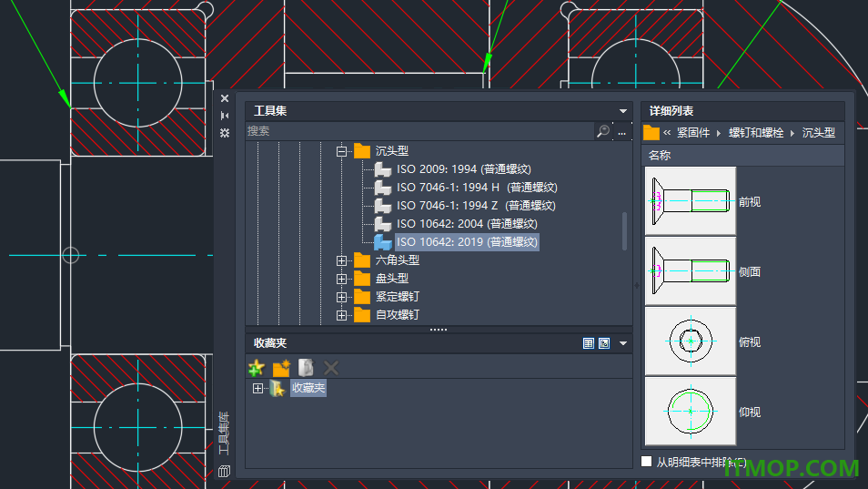Screen dimensions: 868x489
Task: Select the 六角头型 folder label
Action: tap(398, 260)
